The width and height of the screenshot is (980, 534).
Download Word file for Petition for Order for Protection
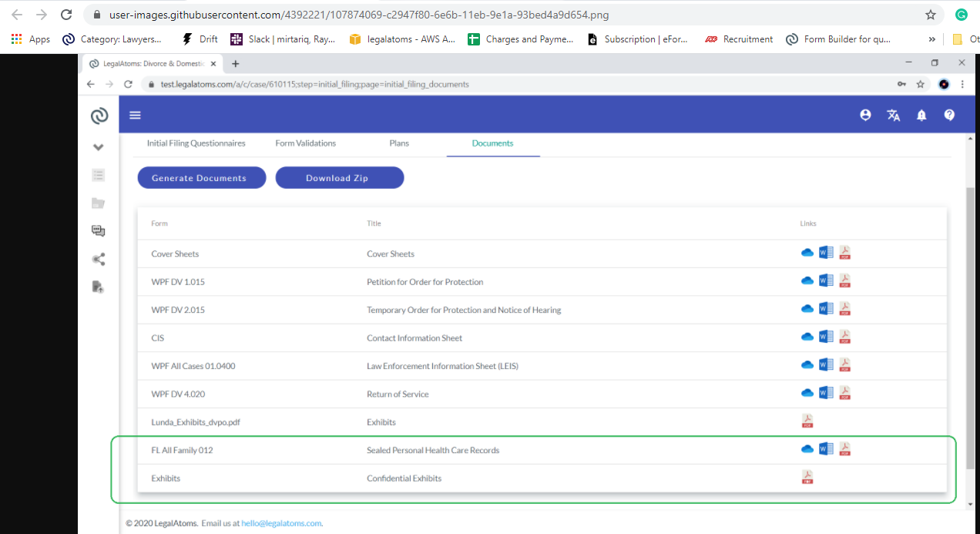[x=826, y=280]
